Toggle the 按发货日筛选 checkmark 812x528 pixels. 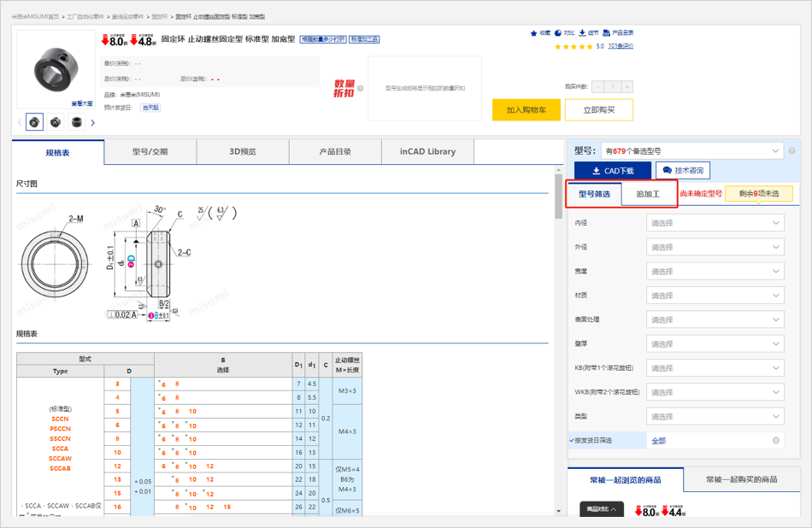[x=572, y=441]
